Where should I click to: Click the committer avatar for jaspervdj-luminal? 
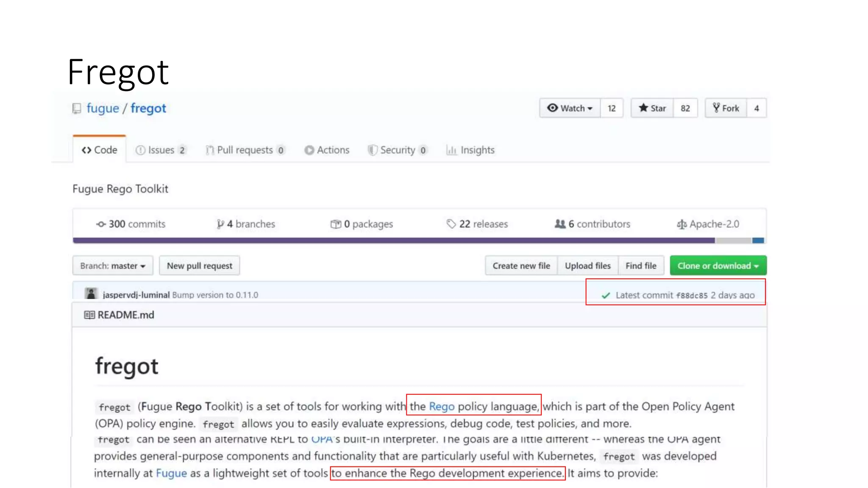coord(91,294)
